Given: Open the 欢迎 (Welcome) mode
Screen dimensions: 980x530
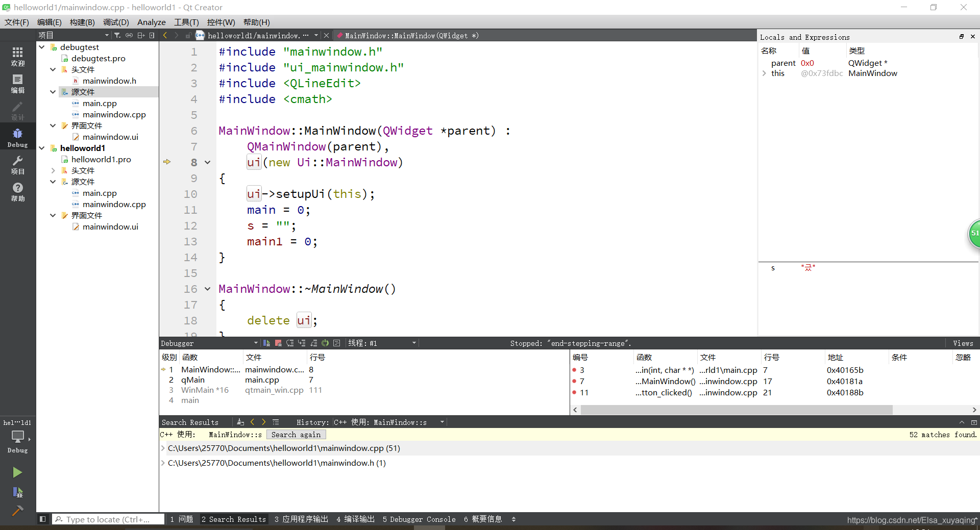Looking at the screenshot, I should (x=18, y=56).
